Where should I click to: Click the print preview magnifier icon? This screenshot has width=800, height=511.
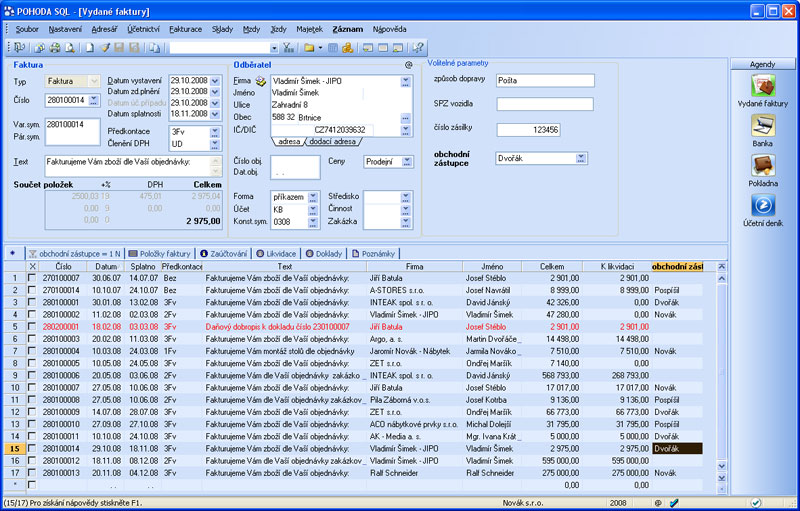pos(70,48)
